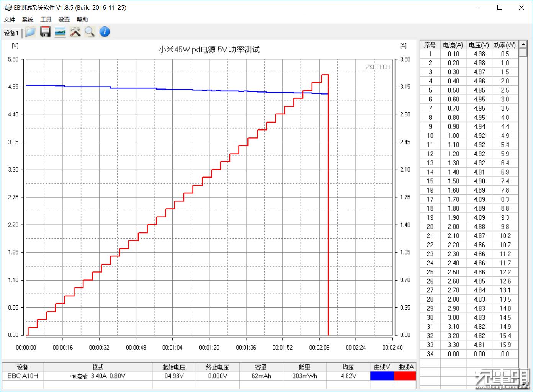Select row 17 current value 1.70

point(453,199)
